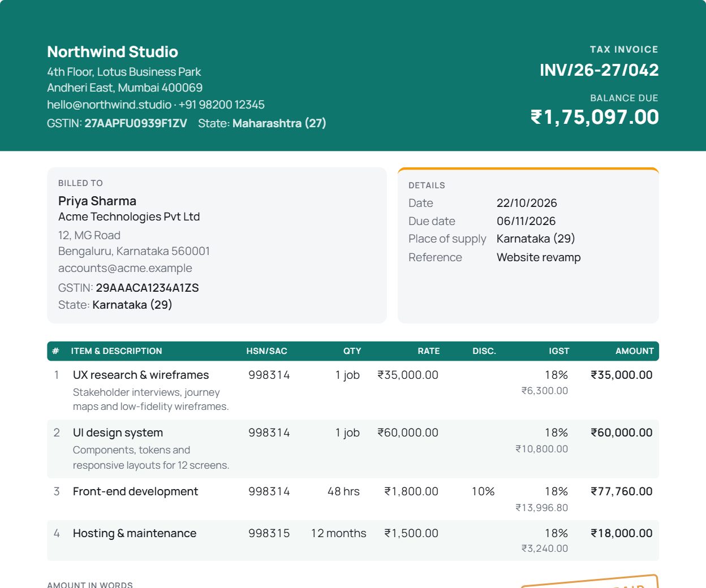706x588 pixels.
Task: Click the email hello@northwind.studio
Action: pos(109,105)
